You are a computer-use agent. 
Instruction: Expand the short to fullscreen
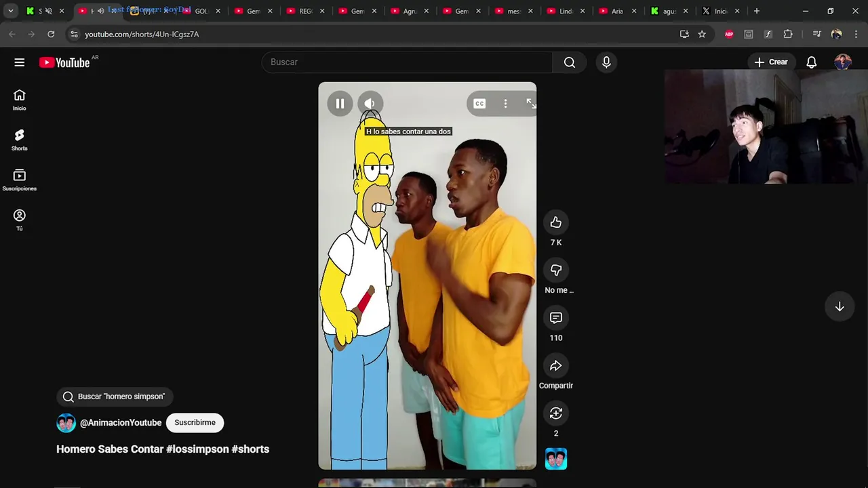531,104
